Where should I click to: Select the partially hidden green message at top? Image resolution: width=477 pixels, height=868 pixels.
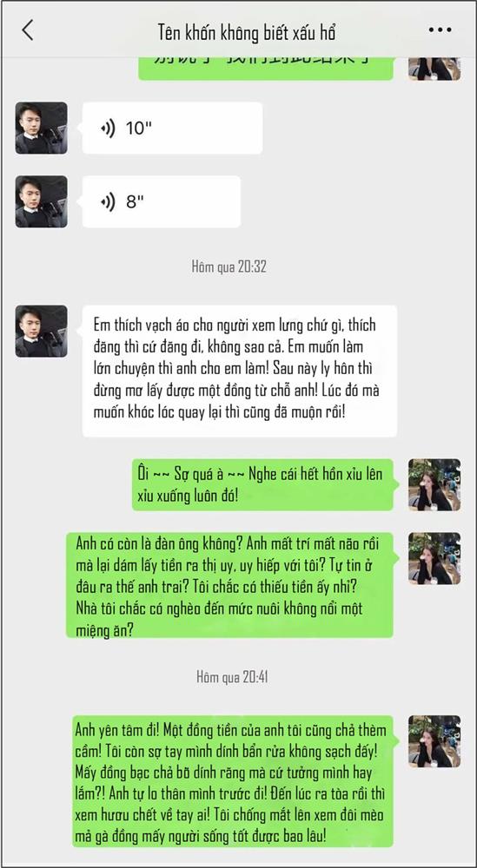point(266,69)
